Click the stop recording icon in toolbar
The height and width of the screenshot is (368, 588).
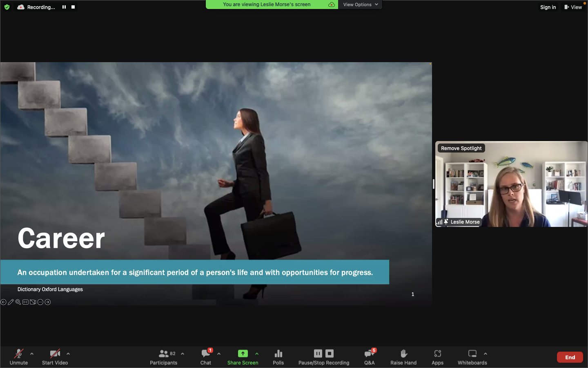point(330,353)
